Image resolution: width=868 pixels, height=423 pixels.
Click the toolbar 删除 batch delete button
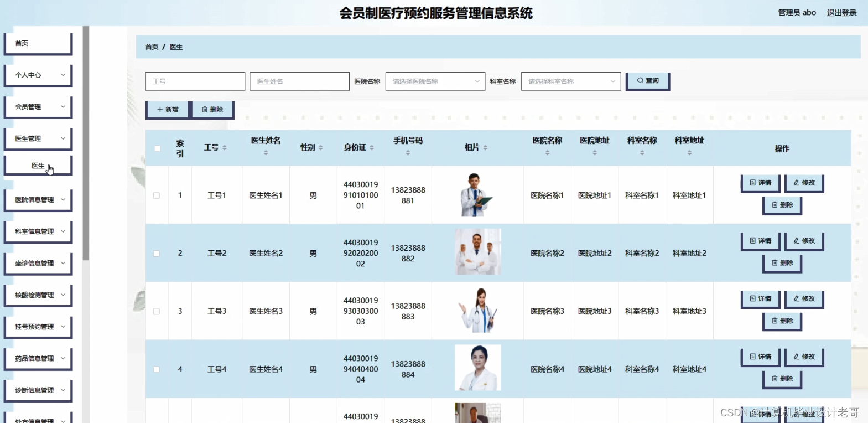click(212, 110)
